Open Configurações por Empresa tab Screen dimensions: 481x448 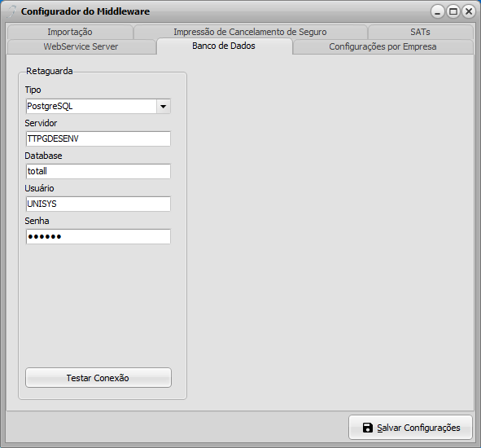[383, 46]
